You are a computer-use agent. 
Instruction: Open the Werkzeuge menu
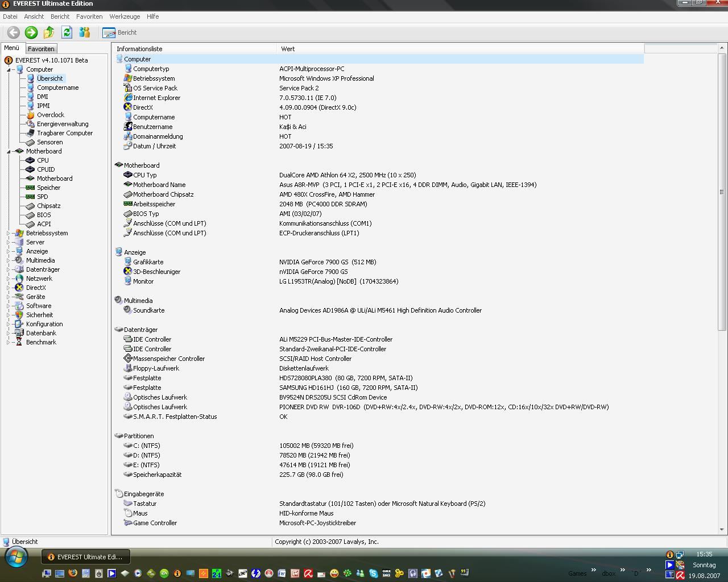125,16
